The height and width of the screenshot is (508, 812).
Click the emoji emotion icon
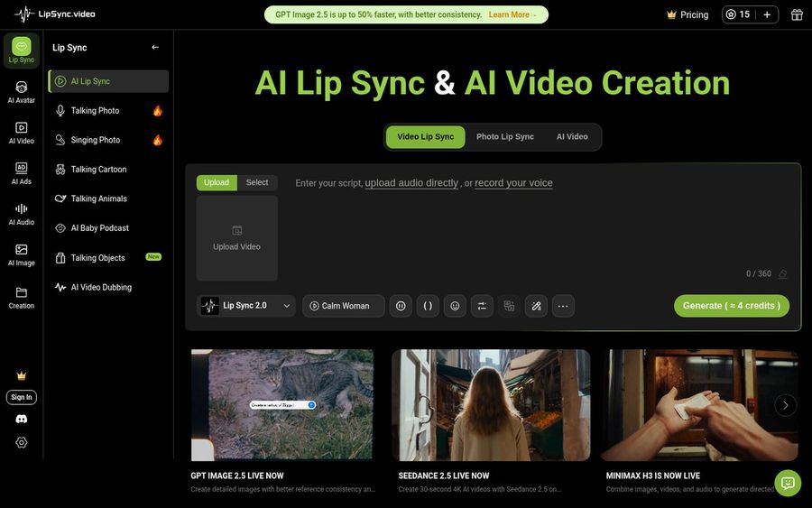tap(455, 306)
